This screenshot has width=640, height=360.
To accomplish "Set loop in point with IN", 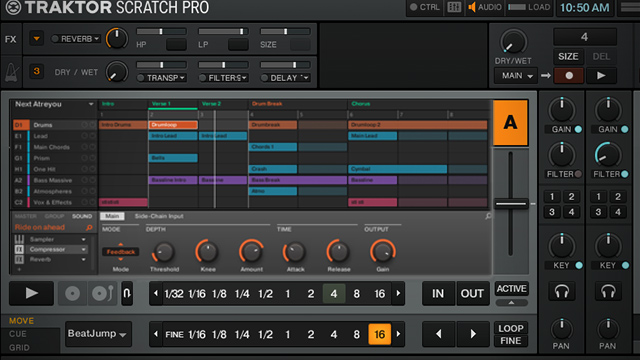I will 438,293.
